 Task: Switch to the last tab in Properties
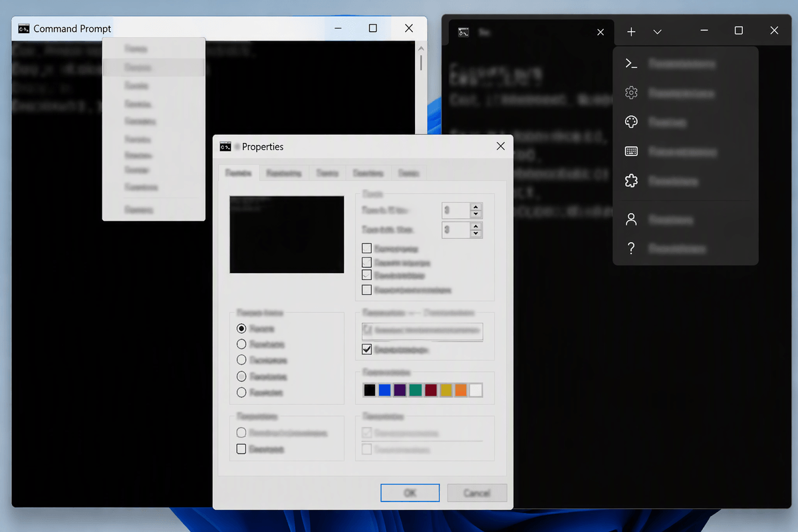click(x=409, y=173)
